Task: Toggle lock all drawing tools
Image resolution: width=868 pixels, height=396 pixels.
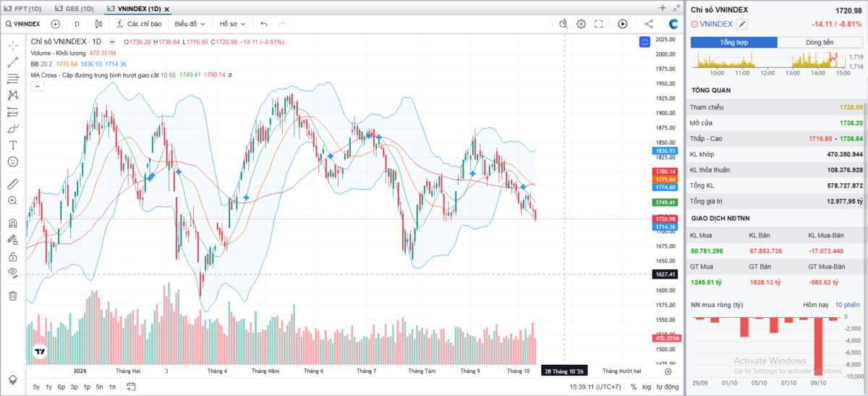Action: pyautogui.click(x=12, y=256)
